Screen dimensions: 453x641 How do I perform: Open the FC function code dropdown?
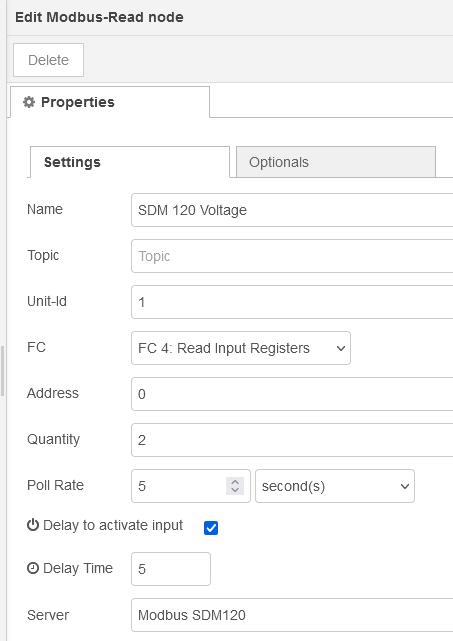coord(241,348)
